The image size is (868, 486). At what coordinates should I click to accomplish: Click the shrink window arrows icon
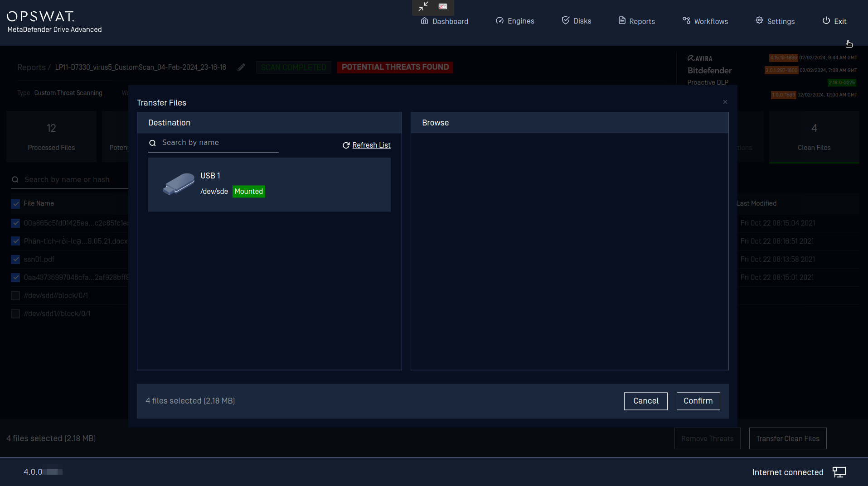point(423,6)
